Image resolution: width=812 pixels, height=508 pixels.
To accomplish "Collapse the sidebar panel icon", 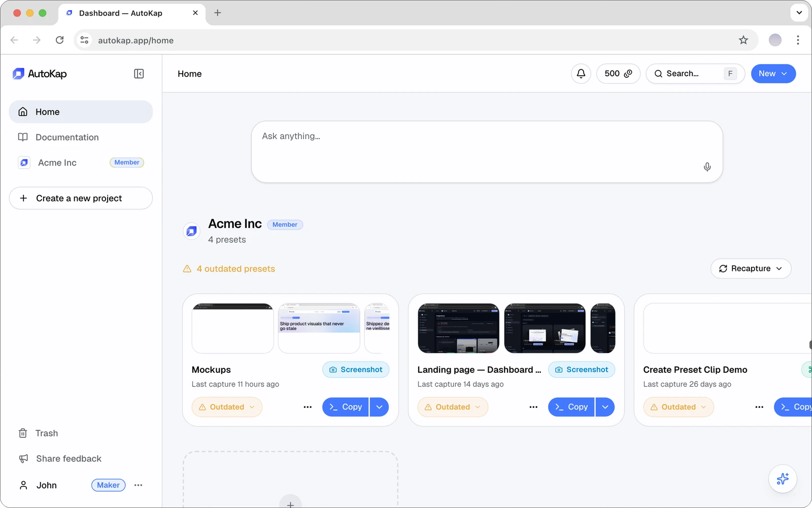I will click(x=139, y=74).
